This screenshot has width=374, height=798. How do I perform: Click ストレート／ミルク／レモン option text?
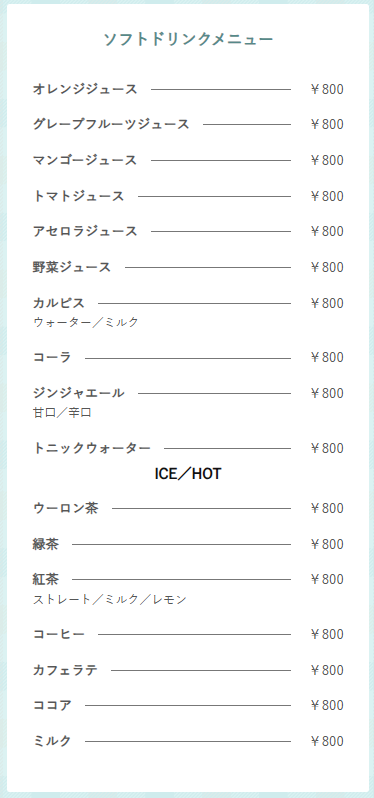110,600
